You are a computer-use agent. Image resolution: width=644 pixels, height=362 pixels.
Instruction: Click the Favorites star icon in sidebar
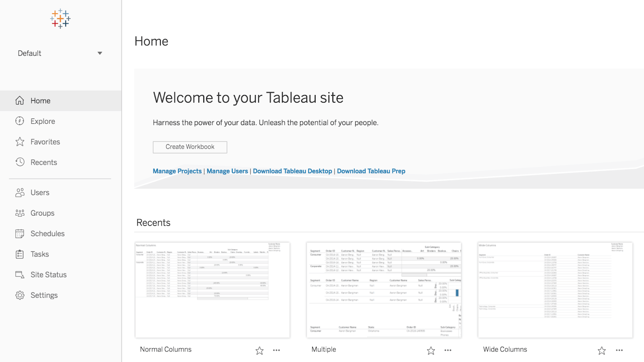pos(20,142)
